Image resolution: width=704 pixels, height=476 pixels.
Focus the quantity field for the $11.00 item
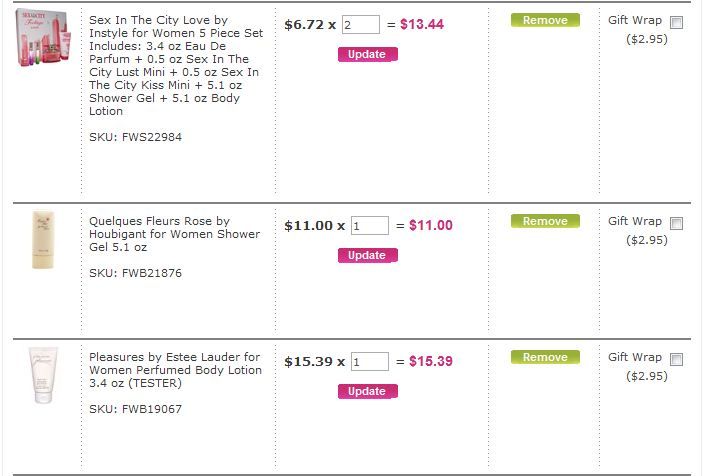pyautogui.click(x=370, y=225)
